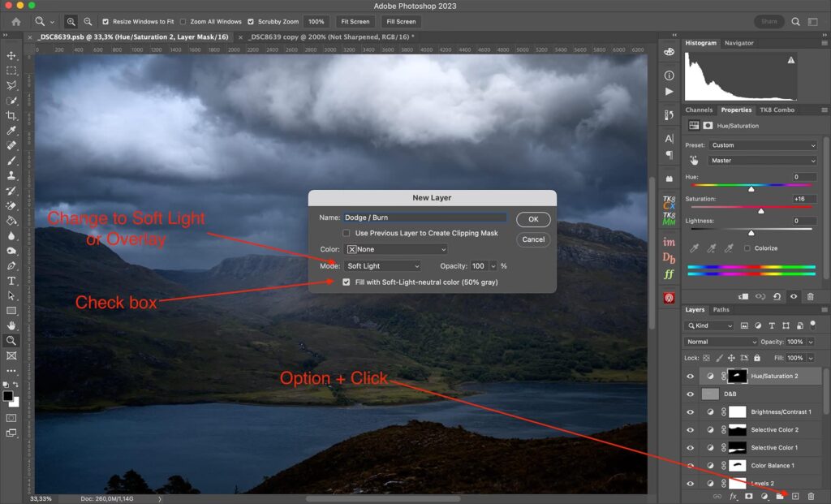This screenshot has height=504, width=831.
Task: Uncheck Fill with Soft-Light-neutral color checkbox
Action: (x=347, y=282)
